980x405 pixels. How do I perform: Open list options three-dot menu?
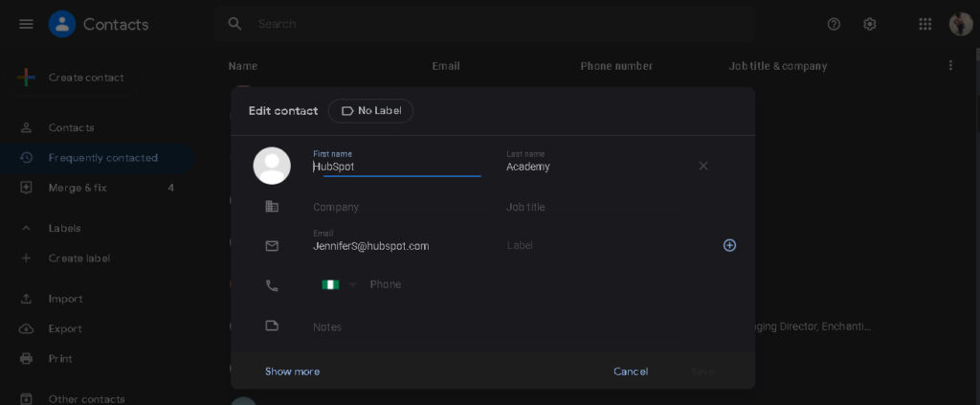tap(950, 65)
